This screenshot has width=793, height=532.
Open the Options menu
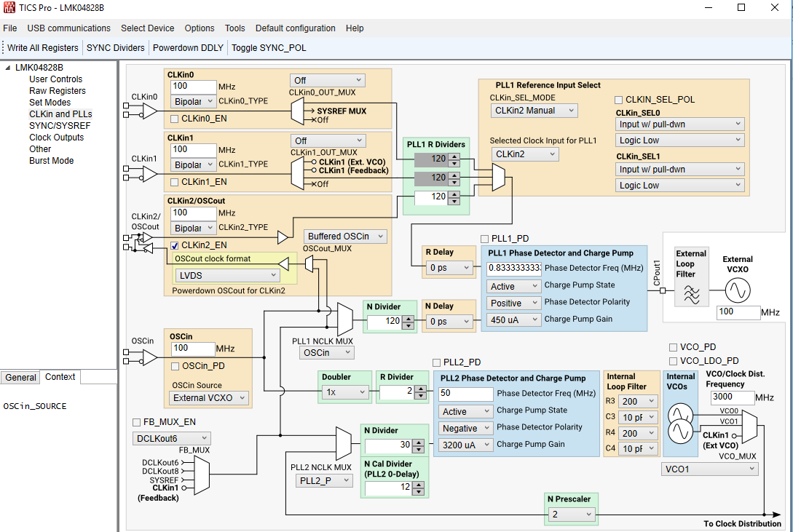[200, 28]
